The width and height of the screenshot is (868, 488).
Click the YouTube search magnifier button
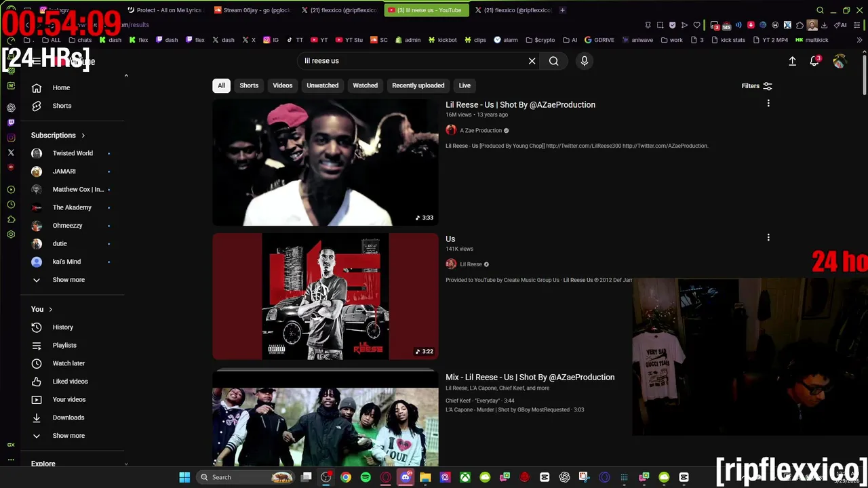click(554, 61)
